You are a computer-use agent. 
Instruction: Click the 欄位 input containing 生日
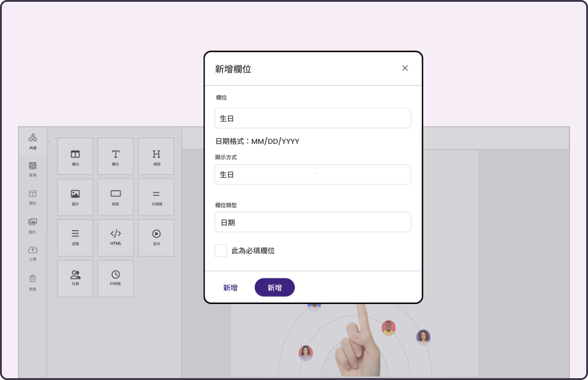point(313,118)
